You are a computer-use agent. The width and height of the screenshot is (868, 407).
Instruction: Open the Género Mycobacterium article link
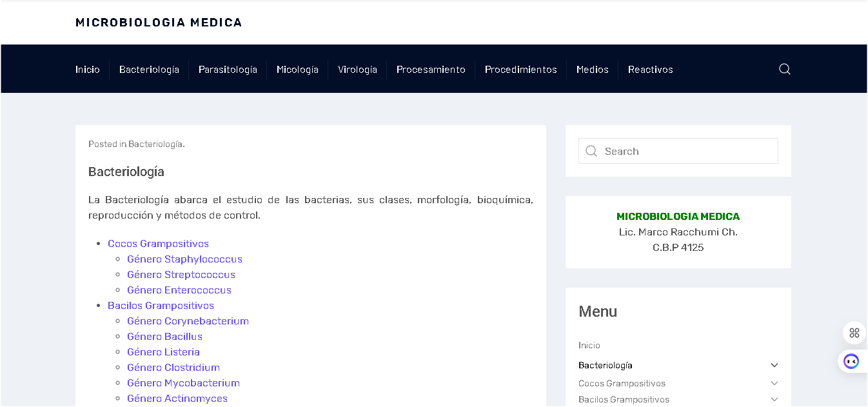click(x=183, y=383)
